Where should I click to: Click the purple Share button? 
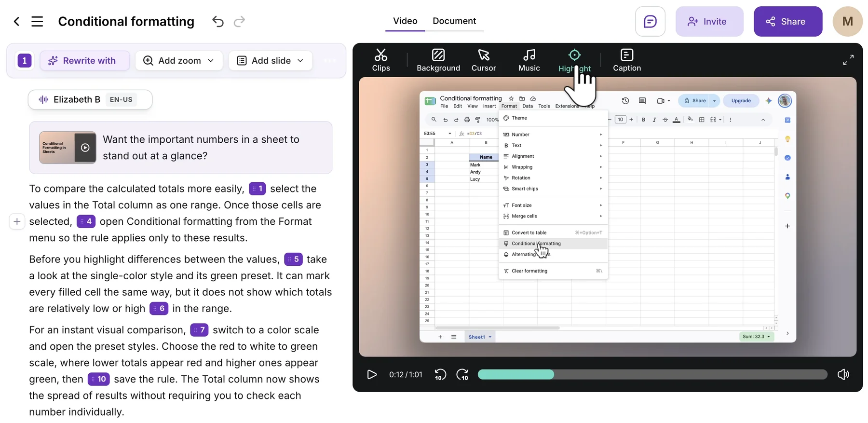click(788, 22)
